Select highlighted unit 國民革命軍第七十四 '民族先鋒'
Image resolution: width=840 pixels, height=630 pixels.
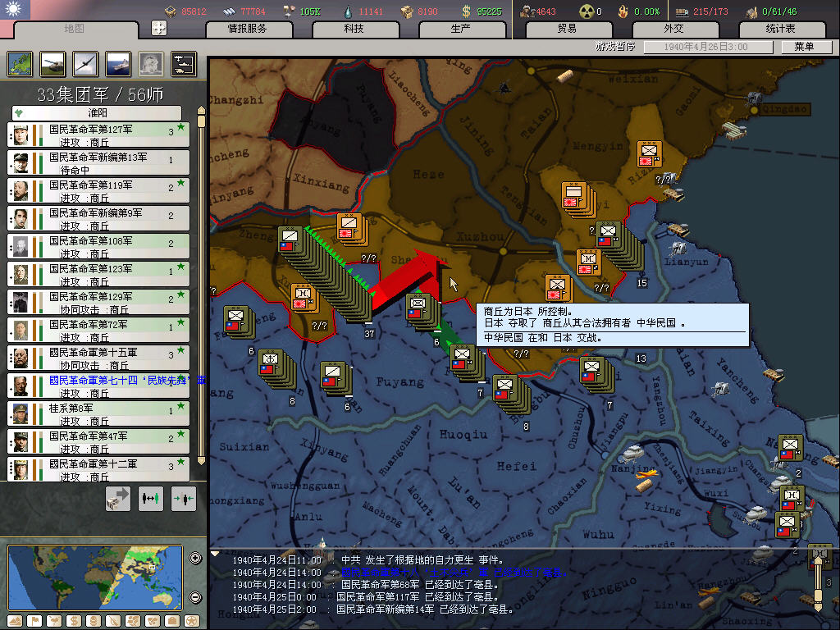(x=98, y=386)
